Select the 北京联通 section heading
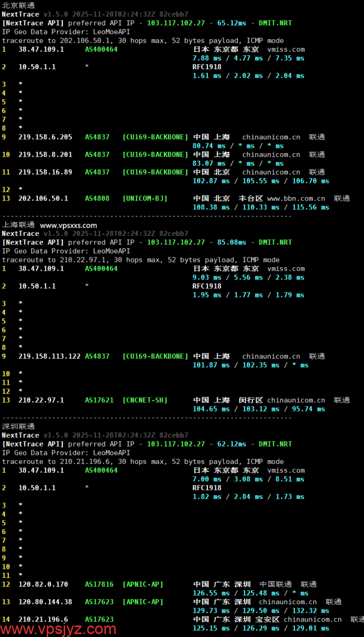Viewport: 364px width, 637px height. click(x=18, y=5)
